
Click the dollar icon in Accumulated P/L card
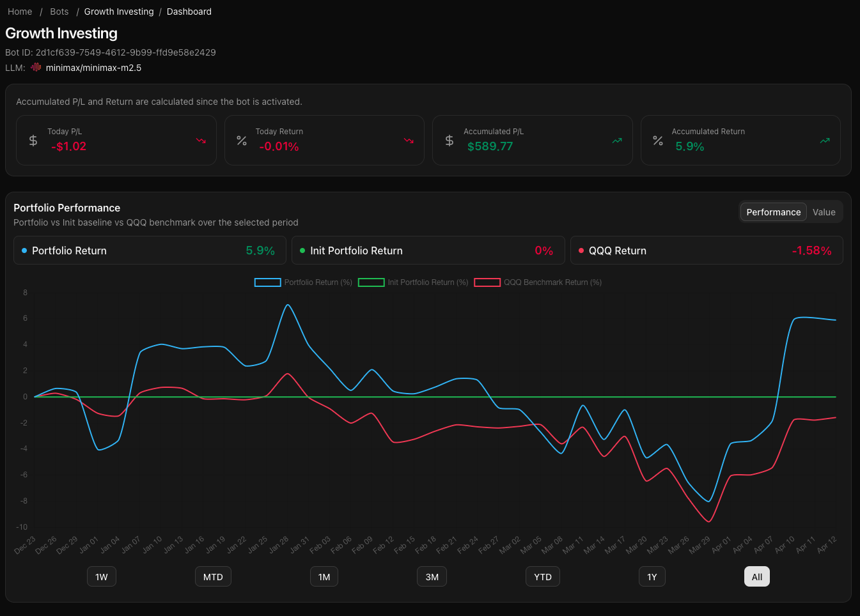(450, 141)
